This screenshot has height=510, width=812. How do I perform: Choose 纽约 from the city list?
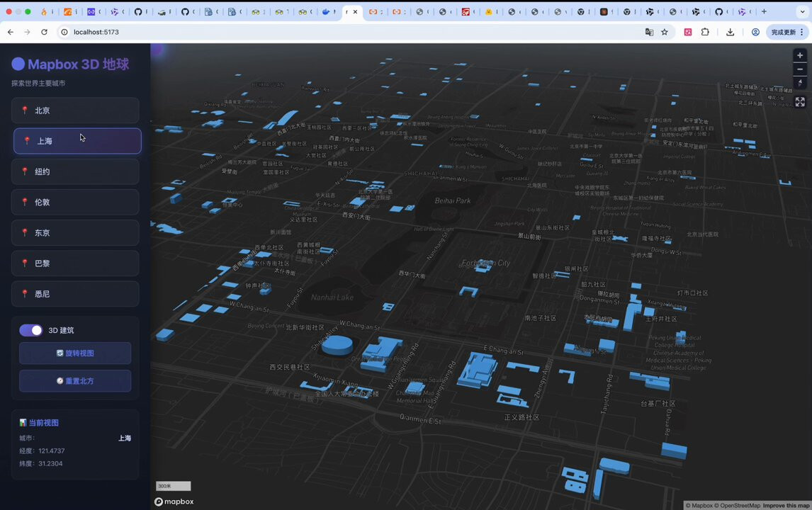(x=75, y=171)
